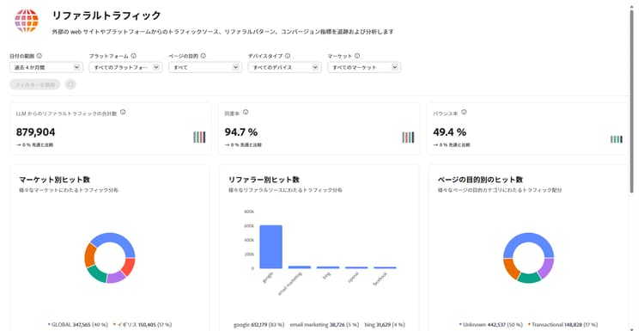The image size is (644, 331).
Task: Click the リファラー別ヒット数 chart title
Action: (264, 180)
